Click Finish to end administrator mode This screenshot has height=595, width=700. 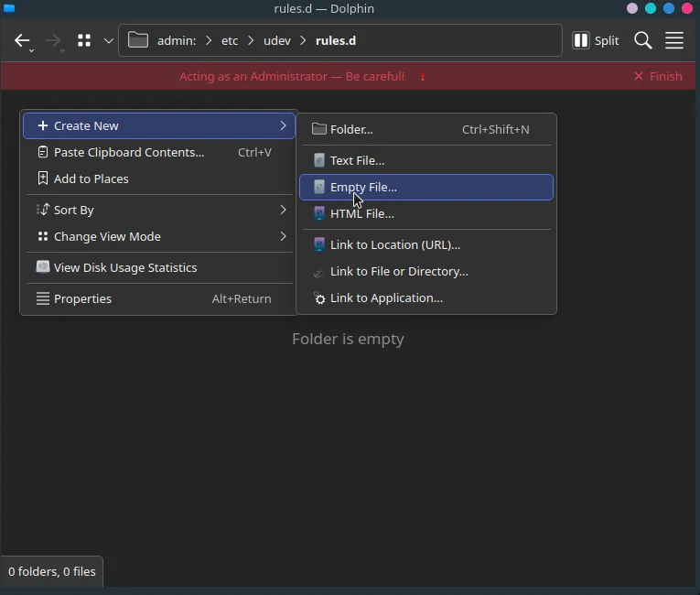coord(658,76)
